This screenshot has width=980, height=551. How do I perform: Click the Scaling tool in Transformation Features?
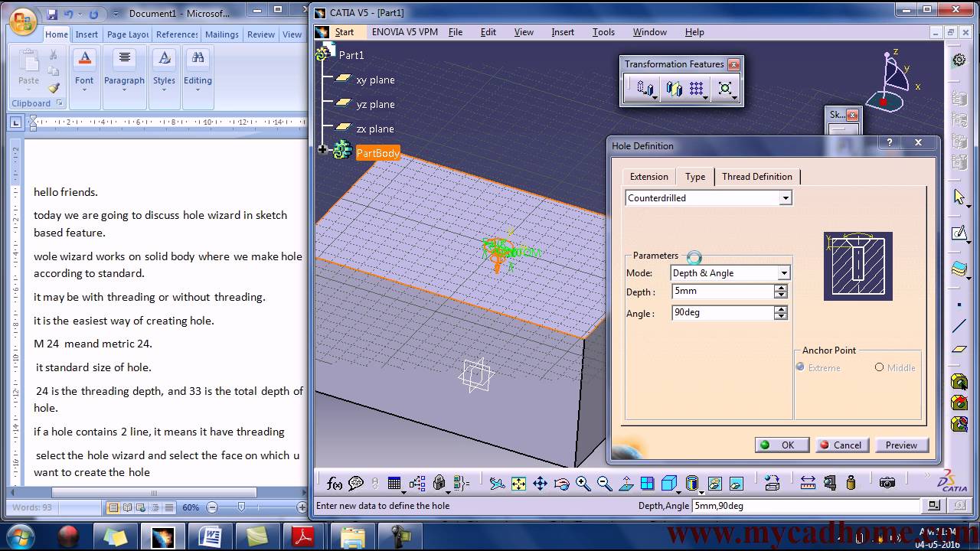pyautogui.click(x=724, y=89)
